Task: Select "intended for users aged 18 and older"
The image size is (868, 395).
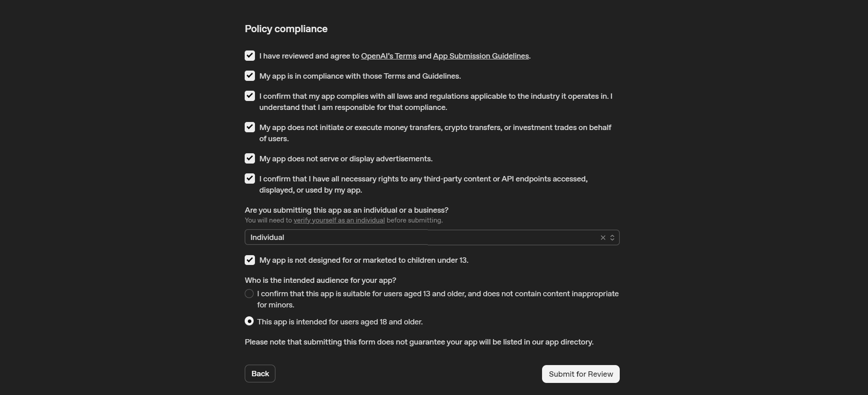Action: point(249,321)
